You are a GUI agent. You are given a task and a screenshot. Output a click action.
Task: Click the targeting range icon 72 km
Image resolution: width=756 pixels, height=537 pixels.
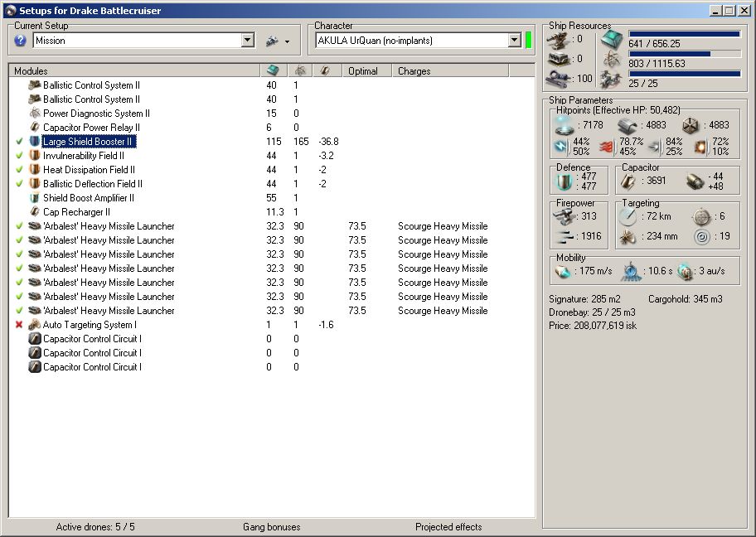tap(628, 217)
